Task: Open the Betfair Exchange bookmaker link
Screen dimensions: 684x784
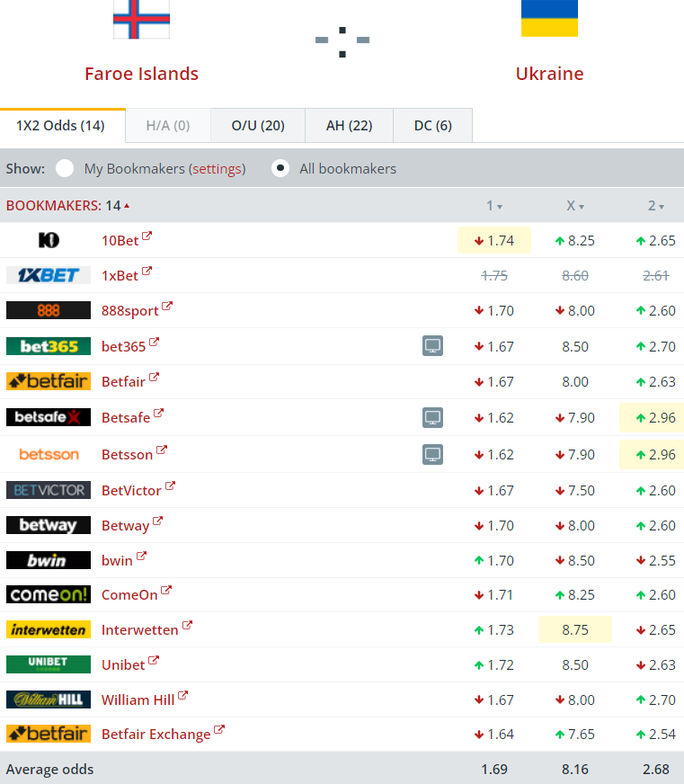Action: (x=155, y=735)
